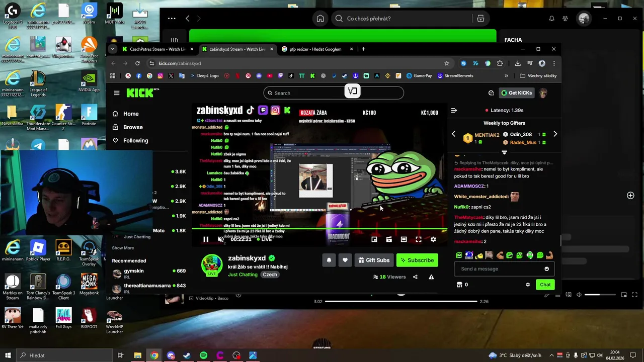Click Get KICKs button
The image size is (644, 362).
pos(516,93)
